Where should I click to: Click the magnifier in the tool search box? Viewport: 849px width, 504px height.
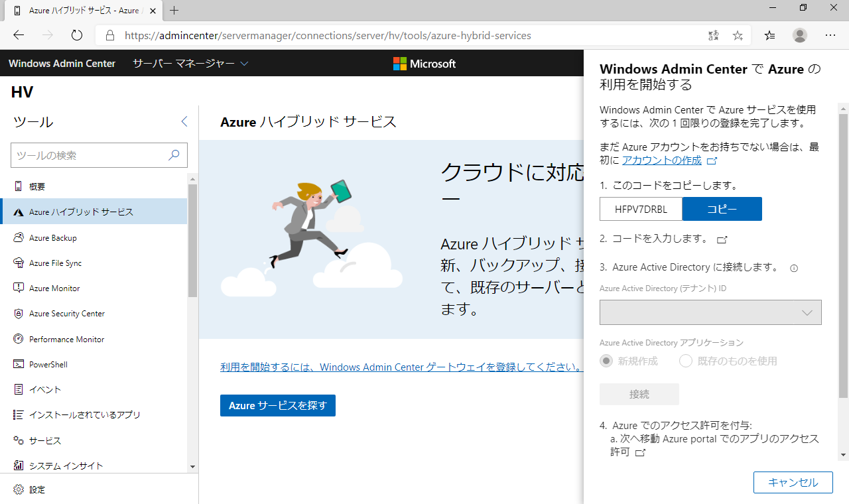[174, 155]
